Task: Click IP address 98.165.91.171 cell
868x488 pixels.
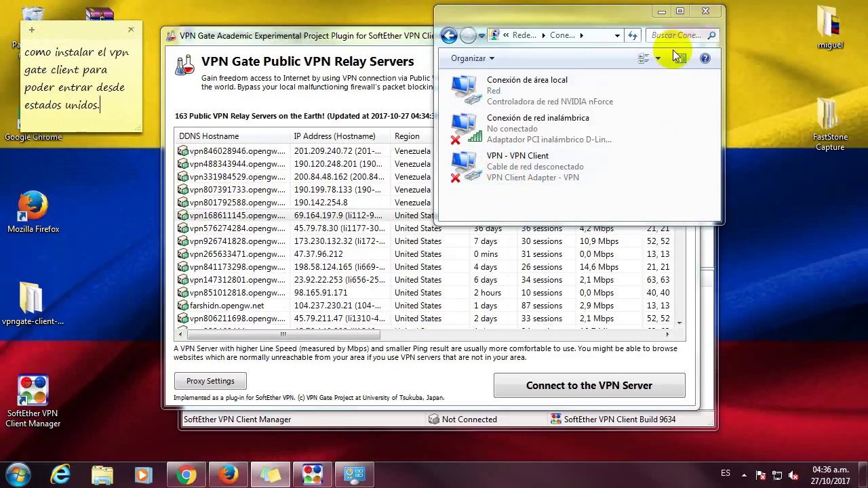Action: click(x=321, y=293)
